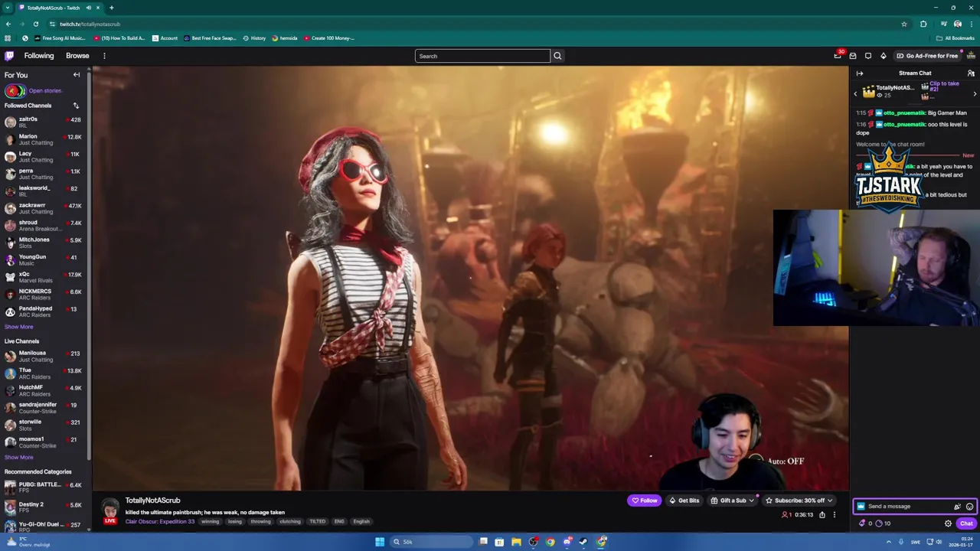Open Steam from the taskbar

[x=583, y=542]
